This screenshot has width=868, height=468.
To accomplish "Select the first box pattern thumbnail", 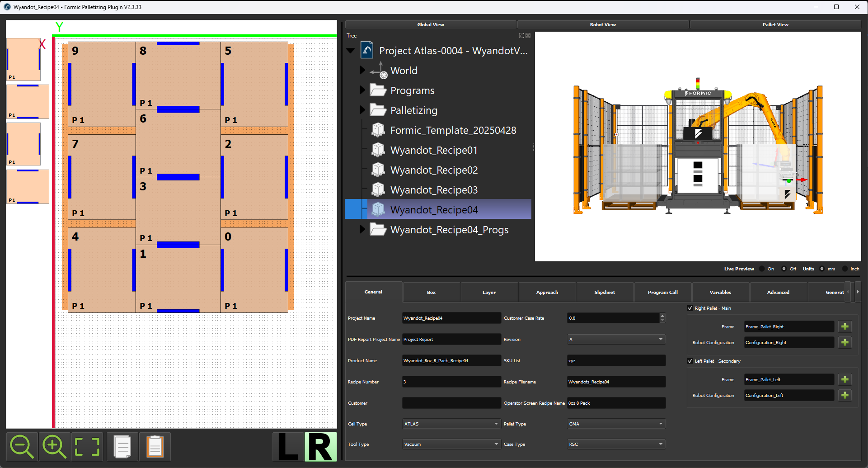I will (23, 59).
